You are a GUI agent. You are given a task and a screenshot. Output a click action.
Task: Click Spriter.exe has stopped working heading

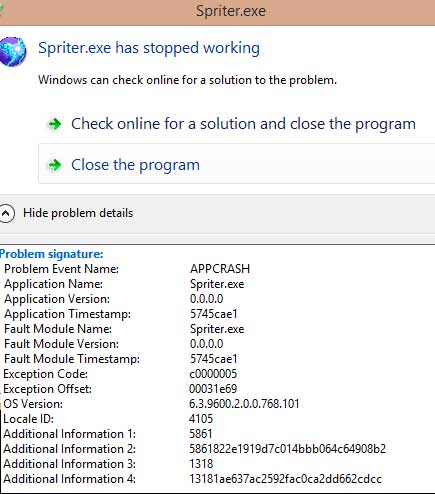pos(149,48)
